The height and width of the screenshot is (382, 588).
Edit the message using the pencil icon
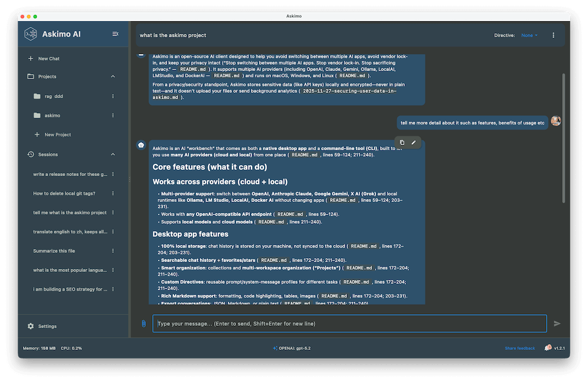(x=413, y=142)
